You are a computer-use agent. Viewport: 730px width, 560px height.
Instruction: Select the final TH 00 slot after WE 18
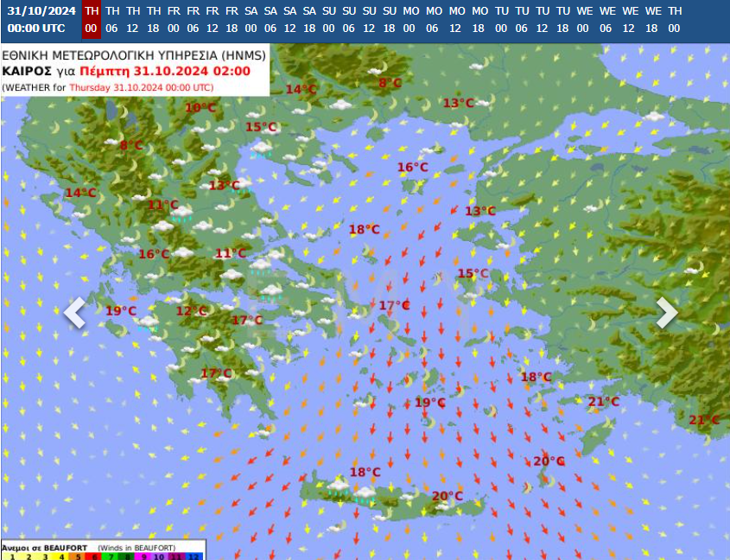coord(674,20)
